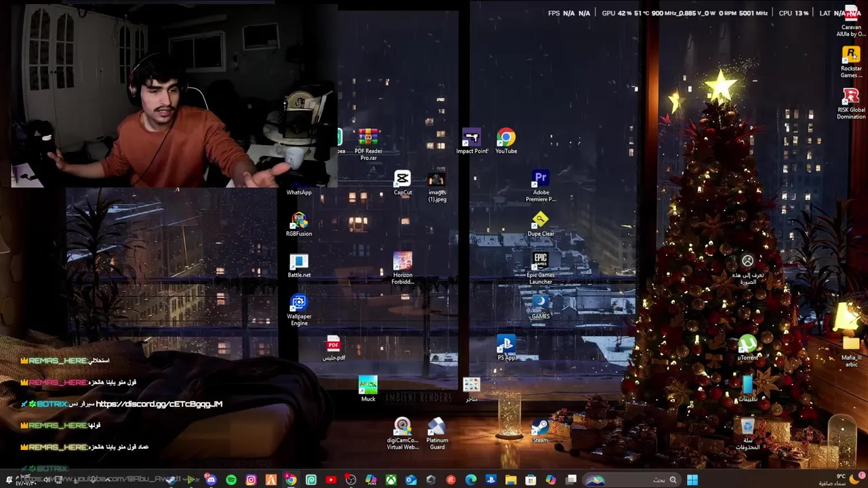The image size is (868, 488).
Task: Open Spotify from the taskbar
Action: [x=231, y=480]
